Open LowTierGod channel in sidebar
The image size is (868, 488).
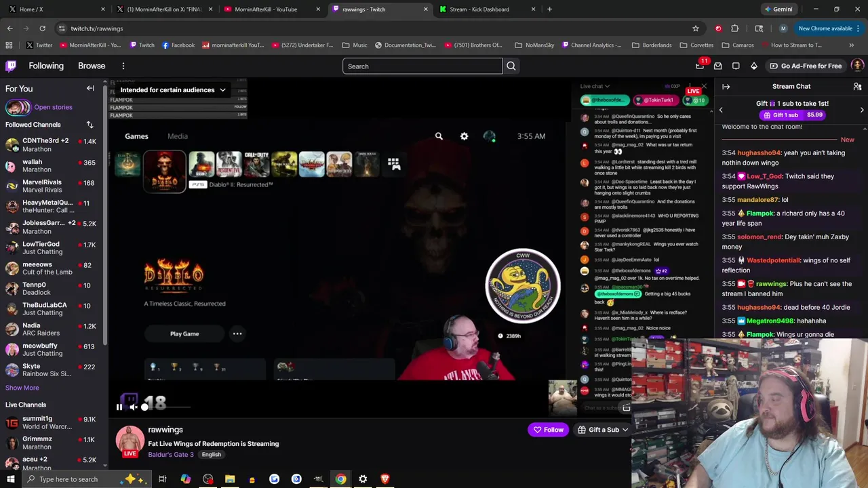tap(51, 247)
